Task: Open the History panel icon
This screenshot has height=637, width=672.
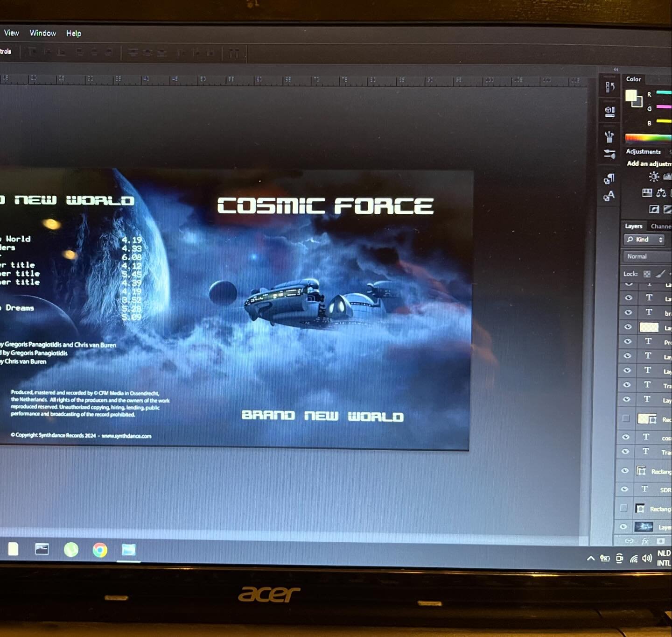Action: (609, 87)
